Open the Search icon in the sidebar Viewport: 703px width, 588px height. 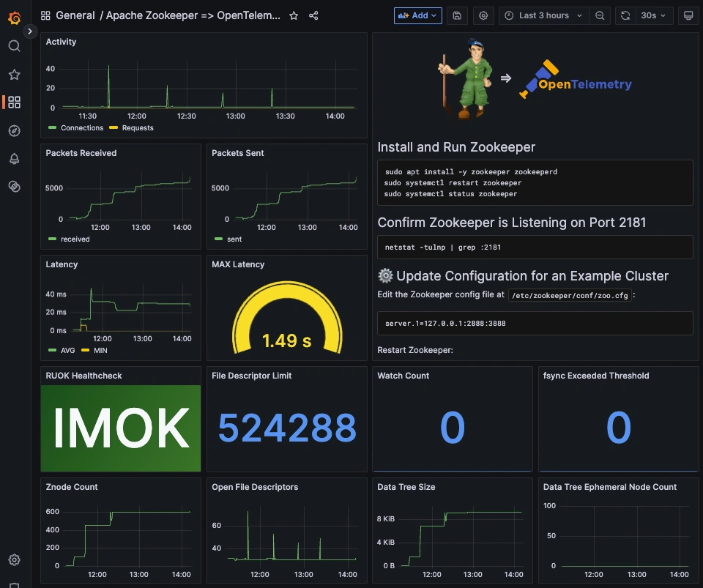point(15,46)
